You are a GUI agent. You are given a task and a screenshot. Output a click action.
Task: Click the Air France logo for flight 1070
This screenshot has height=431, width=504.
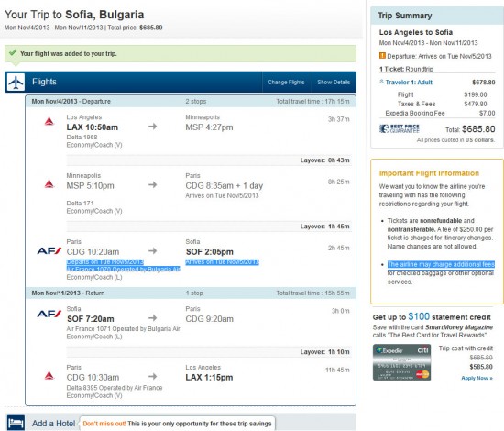(49, 251)
